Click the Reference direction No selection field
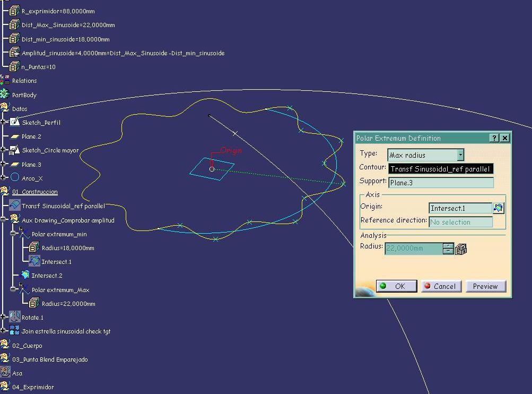 [460, 222]
